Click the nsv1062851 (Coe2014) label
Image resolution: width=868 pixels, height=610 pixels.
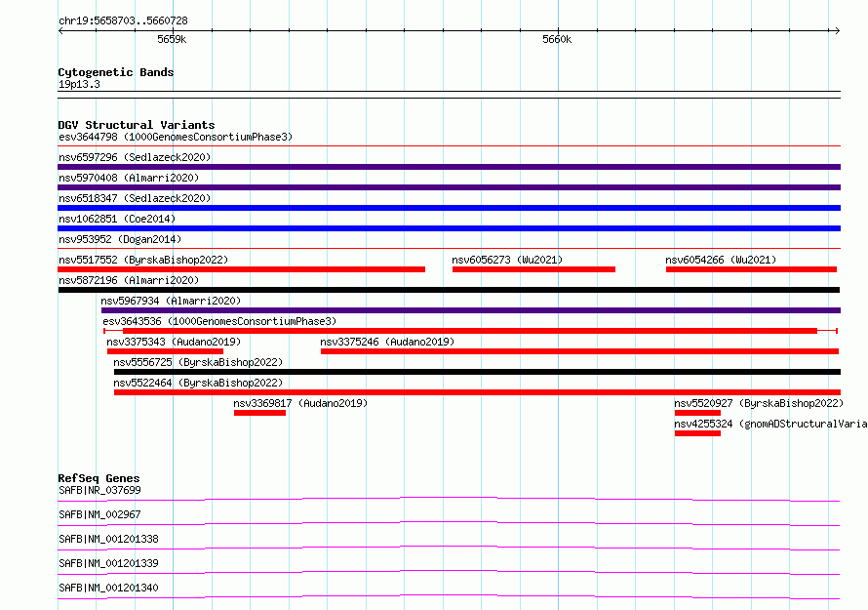pyautogui.click(x=117, y=219)
